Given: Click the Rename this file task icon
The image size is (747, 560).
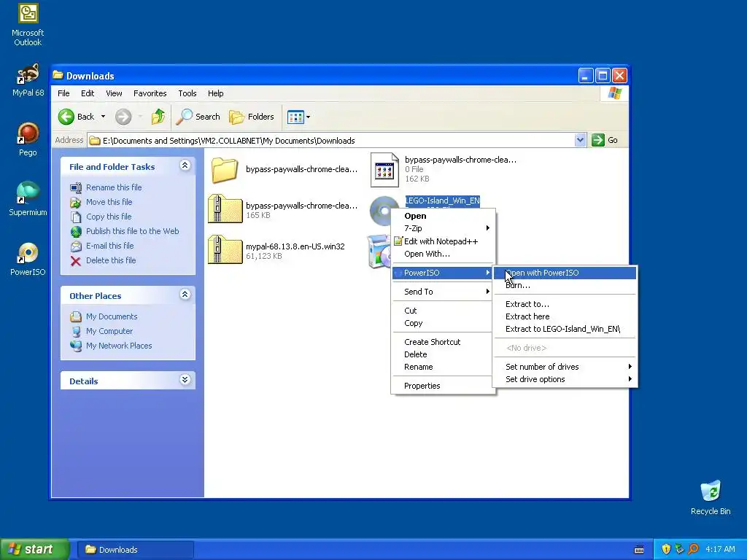Looking at the screenshot, I should [x=76, y=187].
